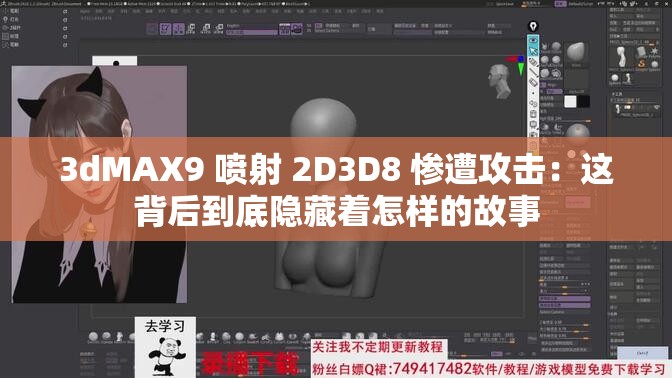Toggle subtool visibility eye in subtool list
The image size is (672, 378).
click(656, 107)
